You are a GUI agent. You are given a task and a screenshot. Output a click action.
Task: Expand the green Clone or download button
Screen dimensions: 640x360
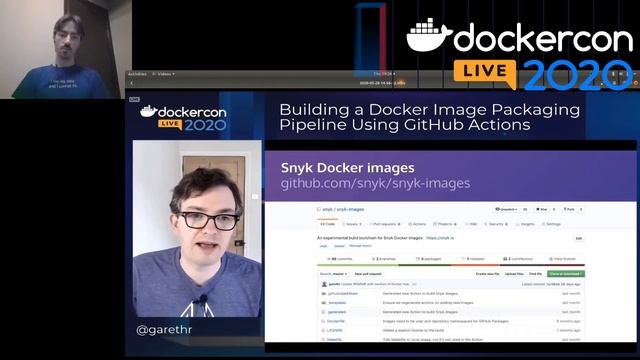(566, 274)
